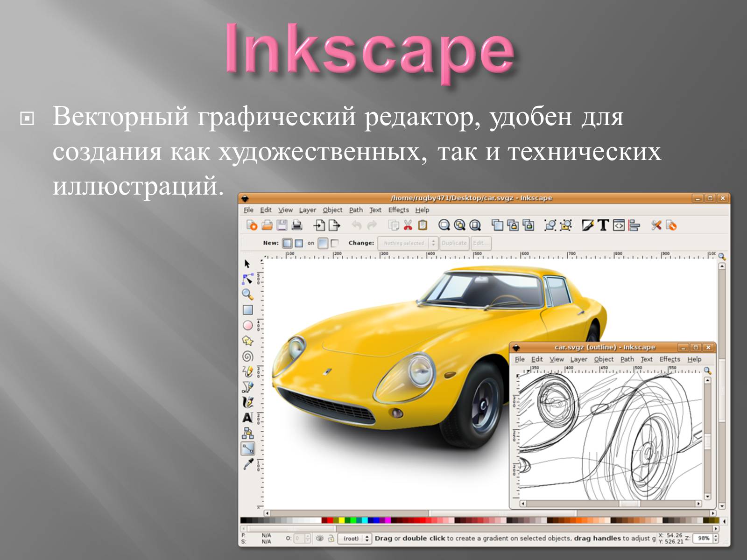Click the Edit... gradient button
Viewport: 747px width, 560px height.
coord(480,243)
